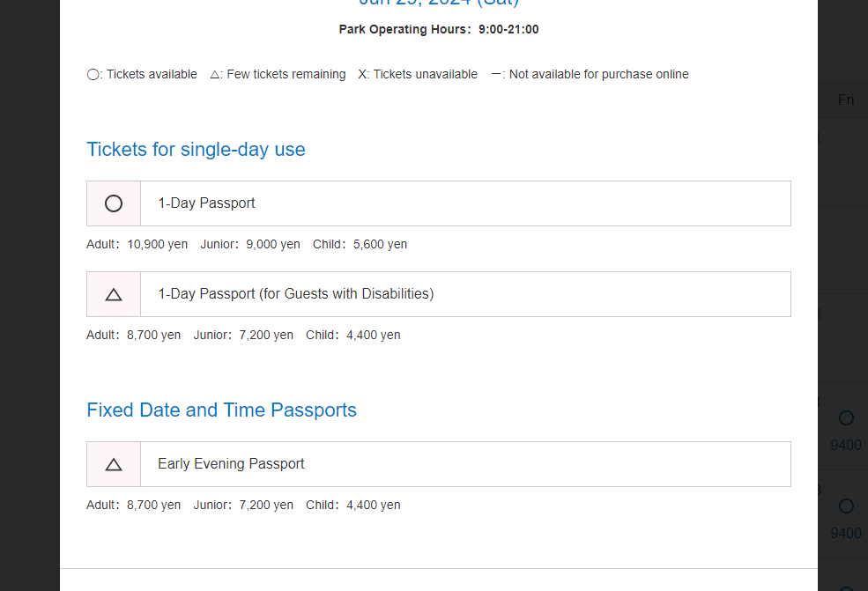The width and height of the screenshot is (868, 591).
Task: Click the price line below Early Evening Passport
Action: pyautogui.click(x=243, y=506)
